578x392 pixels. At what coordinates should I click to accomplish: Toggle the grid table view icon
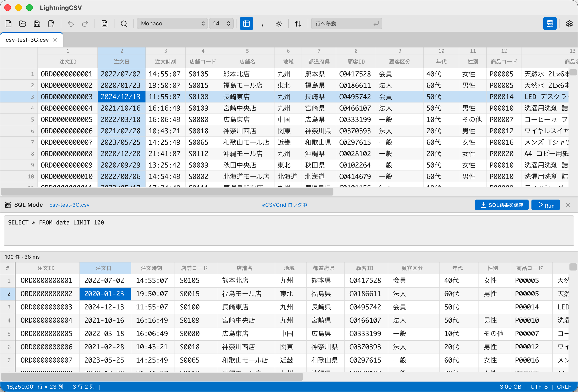tap(246, 24)
